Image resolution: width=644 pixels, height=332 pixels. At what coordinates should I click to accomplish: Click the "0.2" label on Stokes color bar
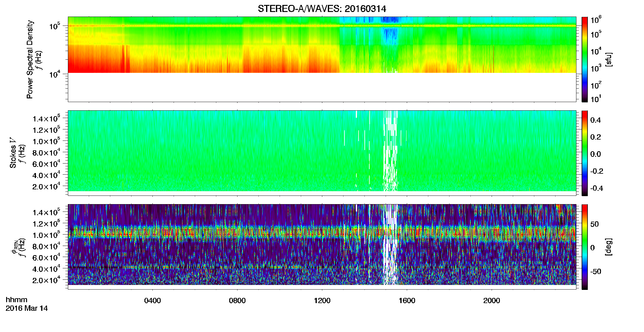click(595, 137)
